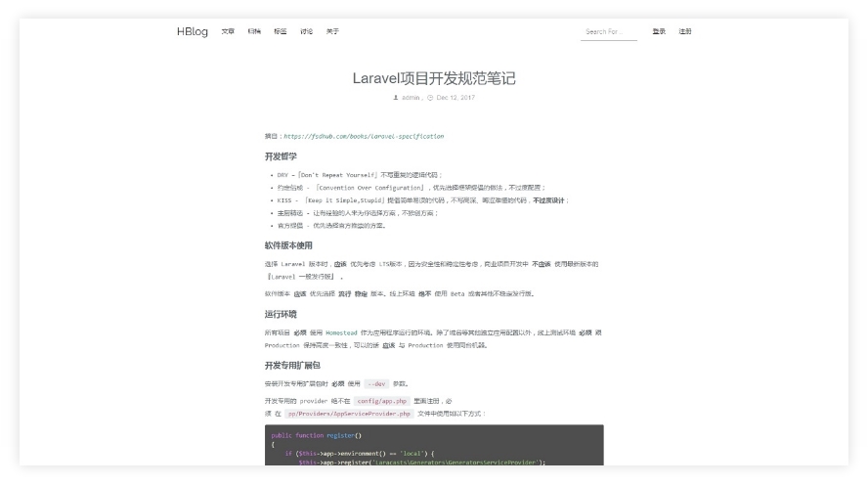Click the bold 不过度设计 text
Viewport: 868px width, 485px height.
(548, 200)
